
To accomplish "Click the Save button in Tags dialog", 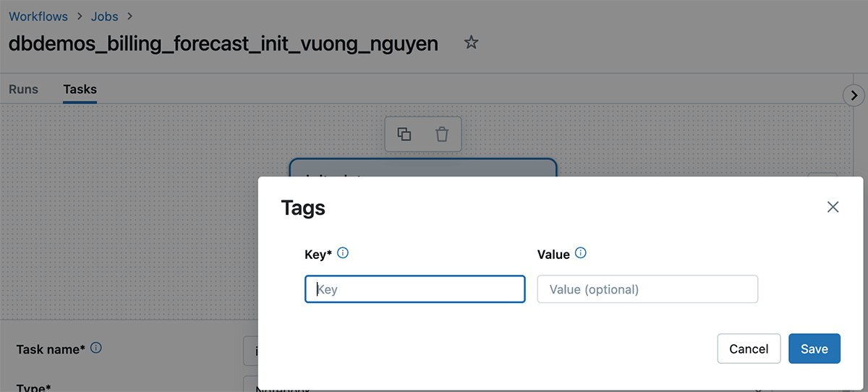I will [814, 349].
